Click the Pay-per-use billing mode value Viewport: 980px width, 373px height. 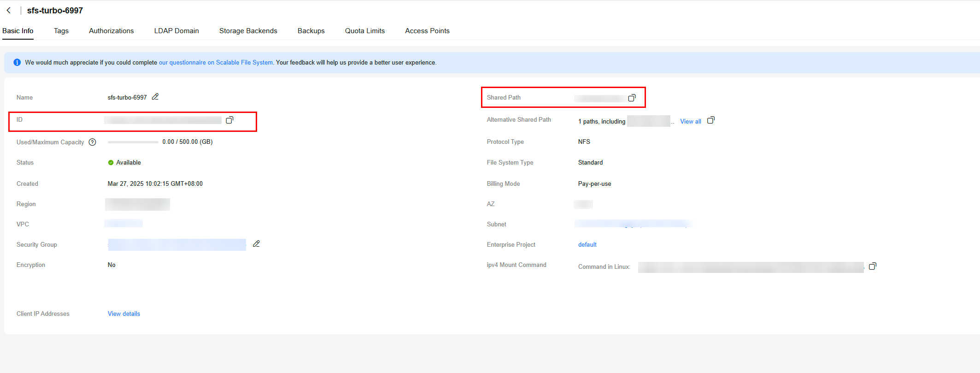595,184
